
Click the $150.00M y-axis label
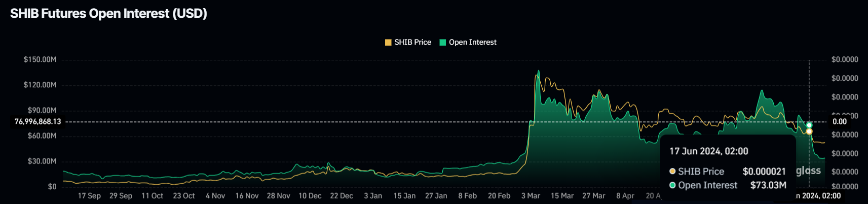point(40,59)
